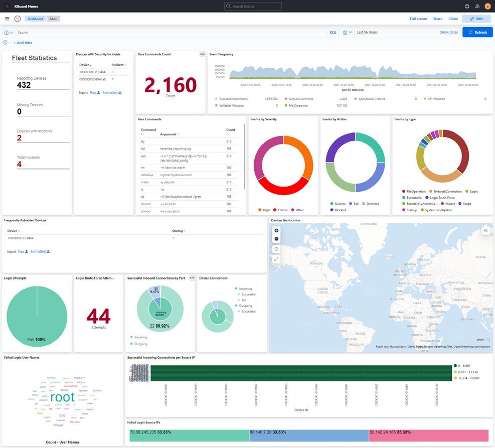Open the help icon in top bar
This screenshot has width=495, height=448.
click(x=467, y=6)
